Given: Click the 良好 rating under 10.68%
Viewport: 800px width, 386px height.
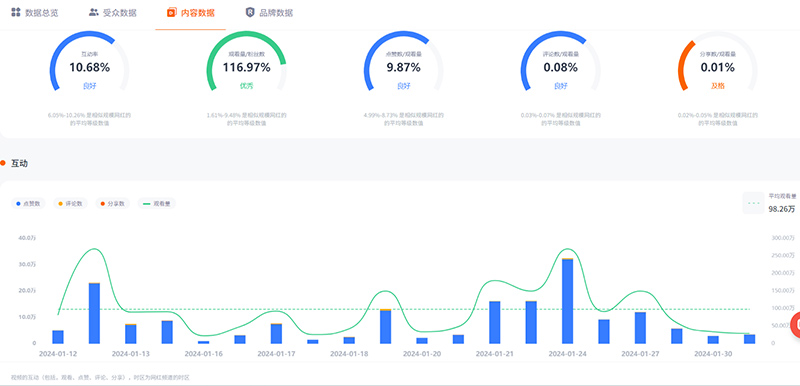Looking at the screenshot, I should (89, 86).
